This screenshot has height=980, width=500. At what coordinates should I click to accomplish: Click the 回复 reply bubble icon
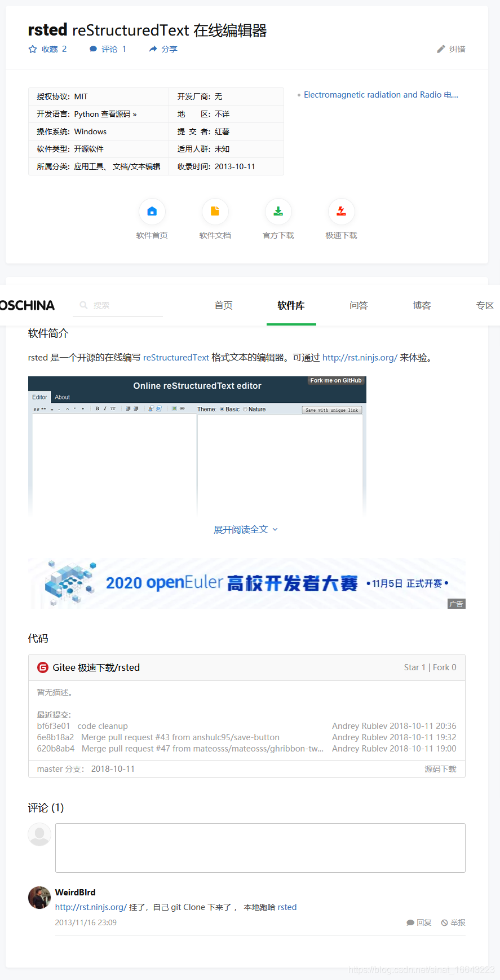point(410,922)
